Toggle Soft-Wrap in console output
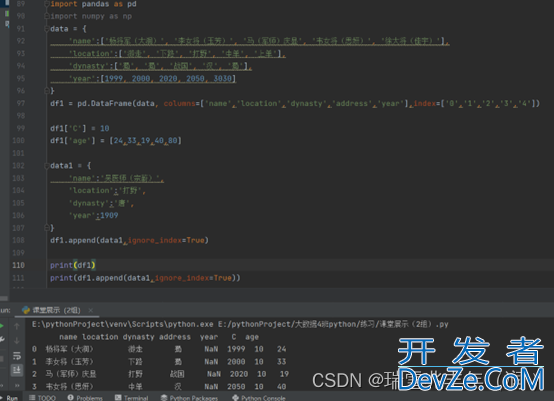This screenshot has height=401, width=554. click(17, 355)
